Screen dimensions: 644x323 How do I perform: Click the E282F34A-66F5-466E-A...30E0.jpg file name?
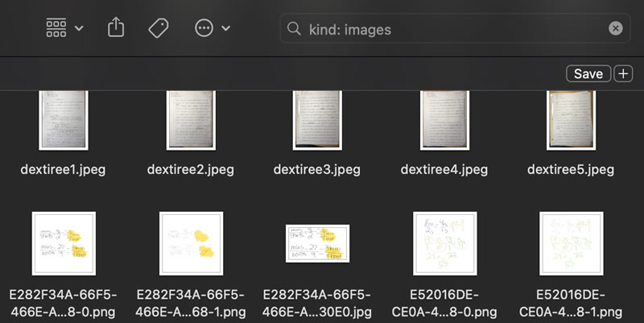click(317, 304)
